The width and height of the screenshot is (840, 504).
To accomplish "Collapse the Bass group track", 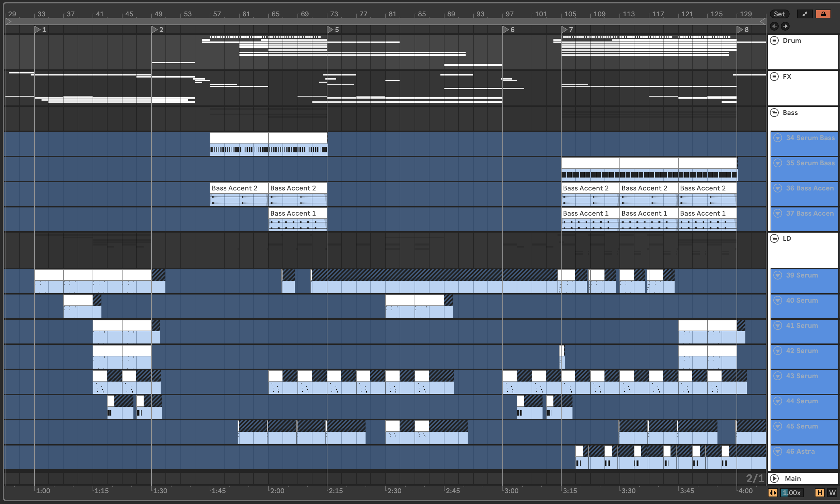I will (774, 113).
